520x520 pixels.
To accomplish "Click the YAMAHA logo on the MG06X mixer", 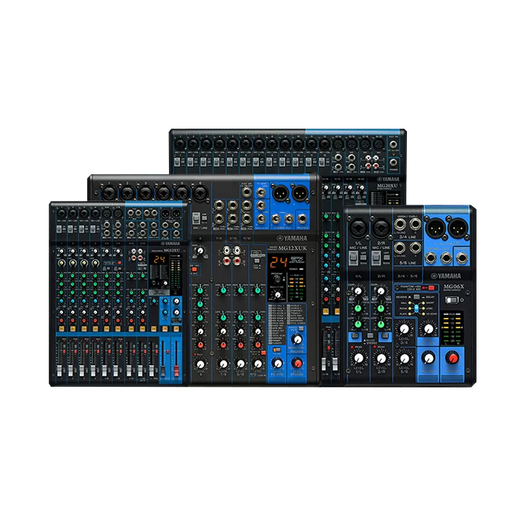I will [446, 276].
